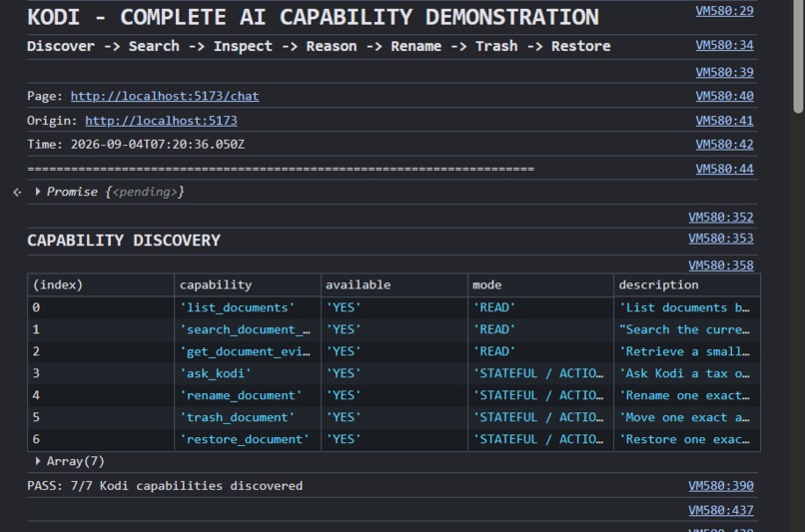Viewport: 805px width, 532px height.
Task: Click the index cell 6 in table
Action: coord(101,439)
